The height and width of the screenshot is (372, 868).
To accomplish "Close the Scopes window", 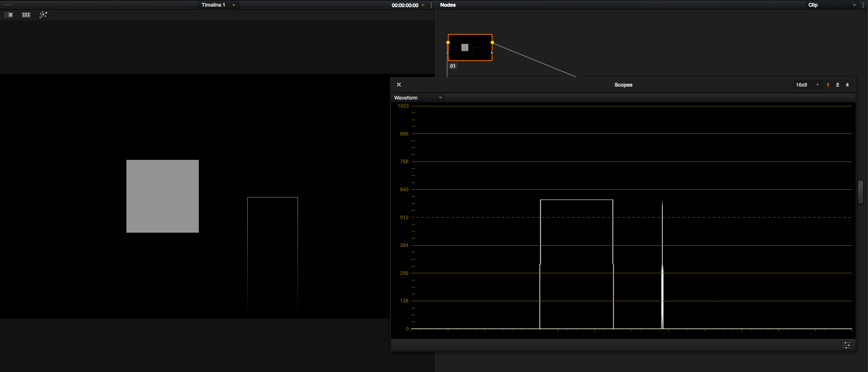I will pos(399,85).
